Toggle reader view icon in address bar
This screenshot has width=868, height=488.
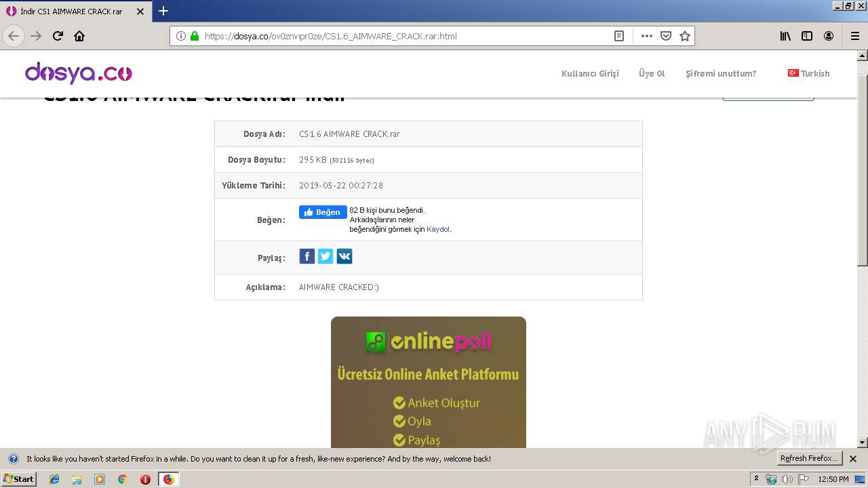pos(619,36)
